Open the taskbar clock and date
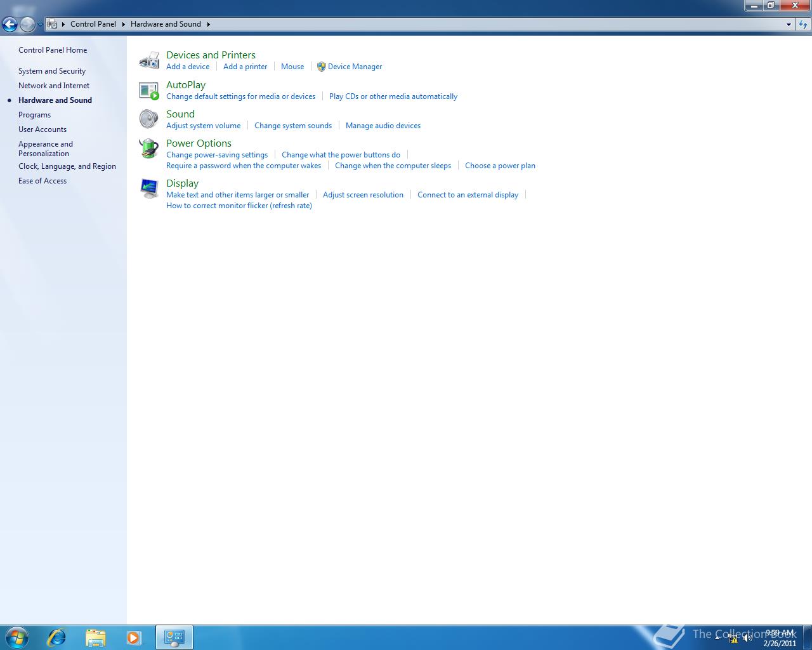 pyautogui.click(x=780, y=638)
